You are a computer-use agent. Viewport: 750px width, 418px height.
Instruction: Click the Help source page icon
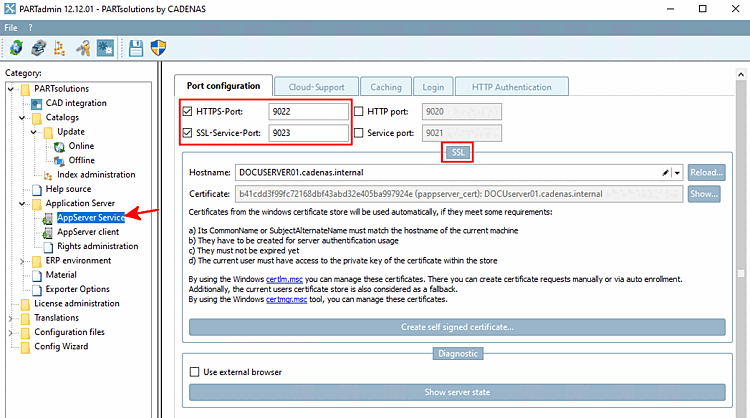(x=37, y=189)
